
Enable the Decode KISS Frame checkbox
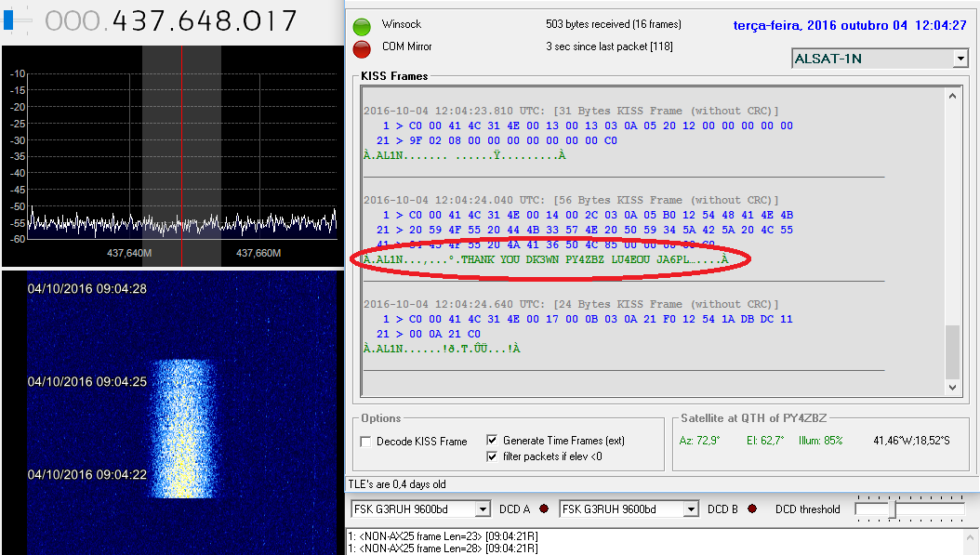click(366, 442)
